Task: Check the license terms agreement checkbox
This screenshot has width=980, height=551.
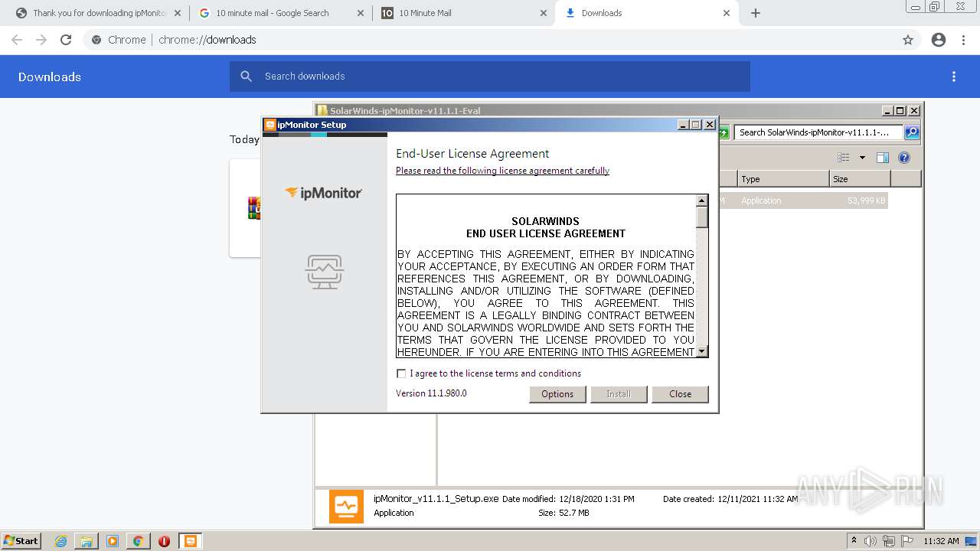Action: click(x=401, y=373)
